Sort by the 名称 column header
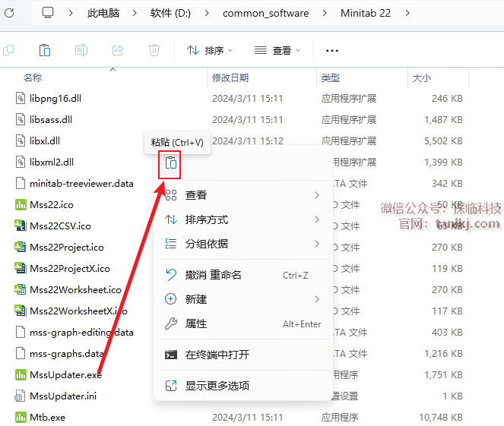504x426 pixels. pos(33,77)
